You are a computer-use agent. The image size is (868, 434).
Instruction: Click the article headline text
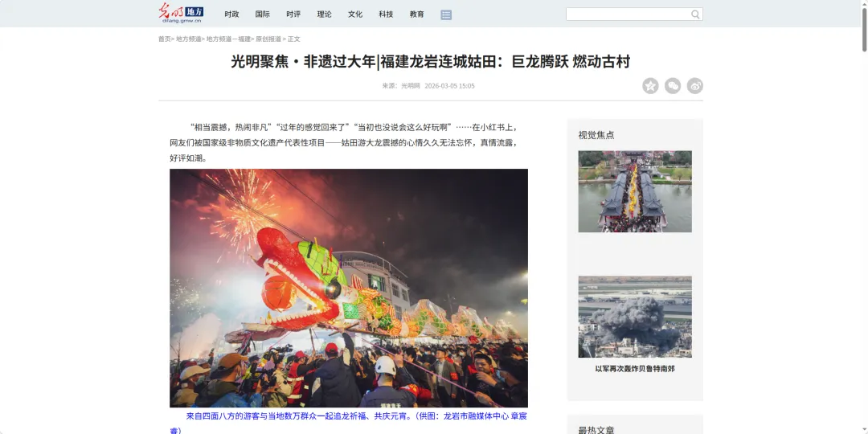coord(430,61)
